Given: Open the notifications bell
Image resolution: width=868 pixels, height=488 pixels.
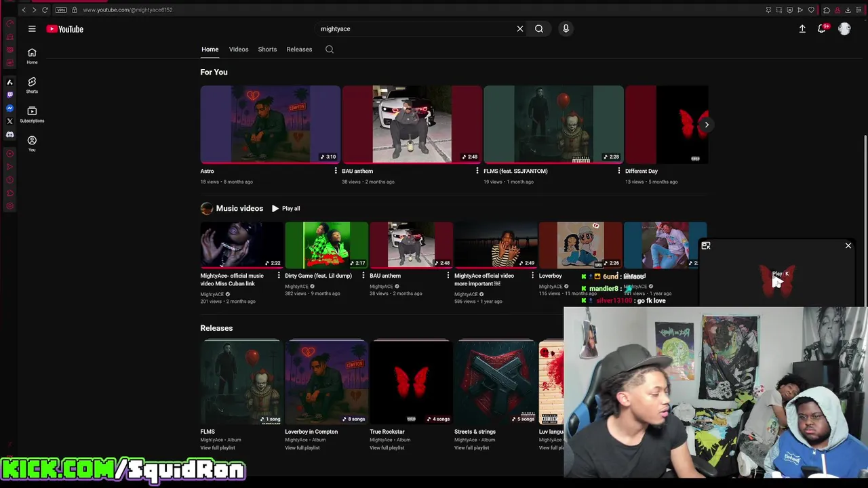Looking at the screenshot, I should point(822,29).
